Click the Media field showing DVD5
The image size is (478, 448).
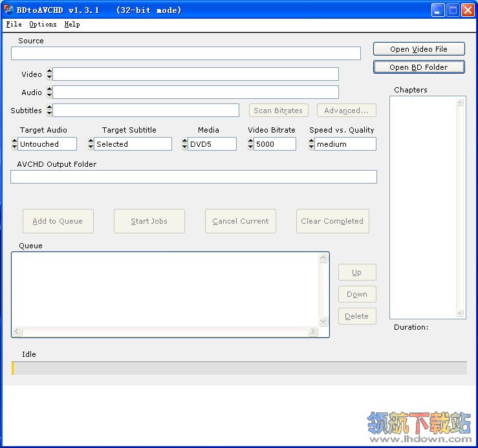tap(212, 144)
